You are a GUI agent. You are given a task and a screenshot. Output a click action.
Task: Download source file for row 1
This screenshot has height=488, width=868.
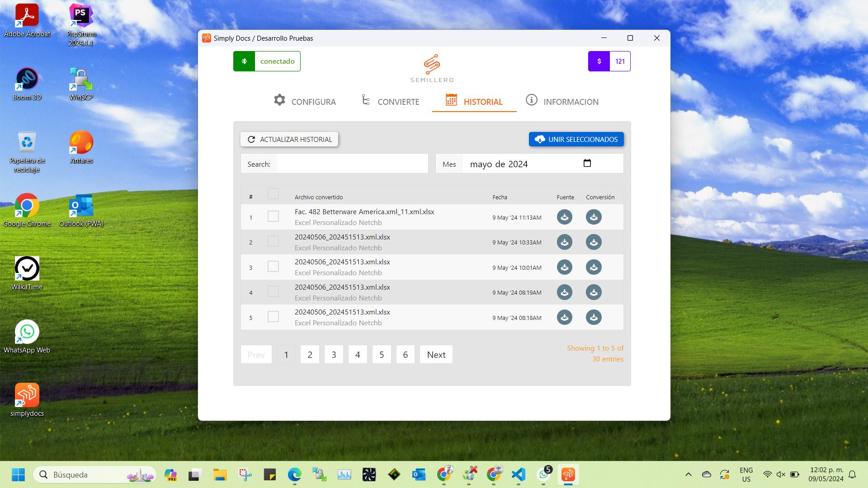click(x=564, y=217)
